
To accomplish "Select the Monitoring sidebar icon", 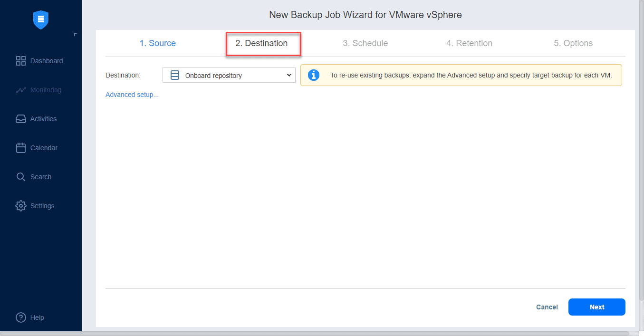I will point(41,90).
